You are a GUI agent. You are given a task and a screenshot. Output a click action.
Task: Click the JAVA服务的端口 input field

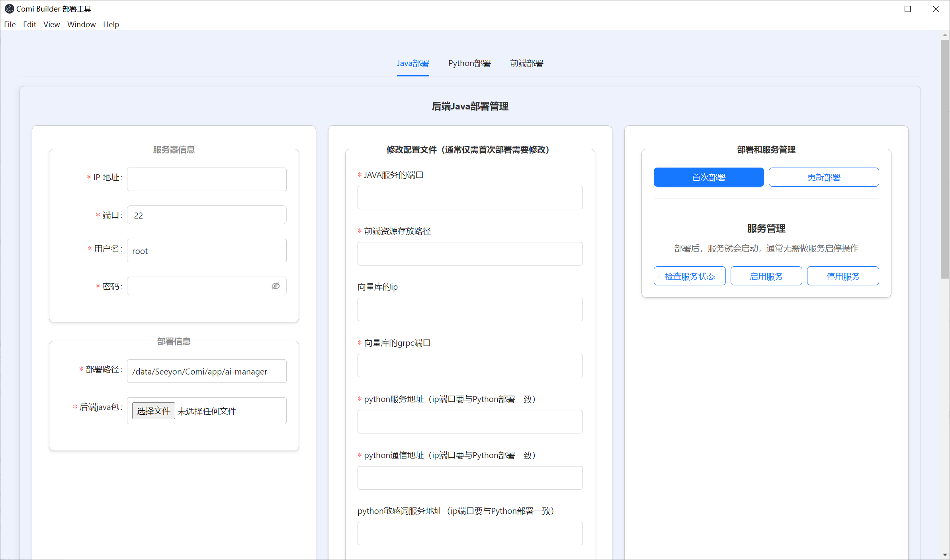(x=470, y=197)
